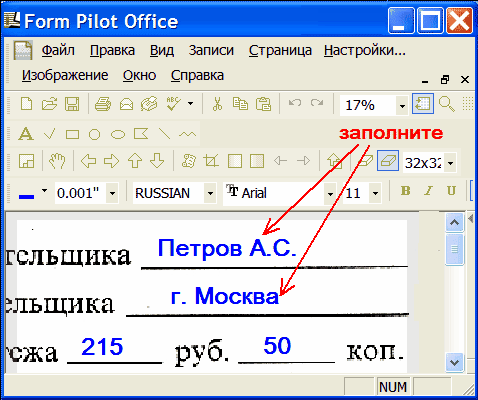Viewport: 478px width, 400px height.
Task: Expand the 17% zoom dropdown
Action: pyautogui.click(x=402, y=106)
